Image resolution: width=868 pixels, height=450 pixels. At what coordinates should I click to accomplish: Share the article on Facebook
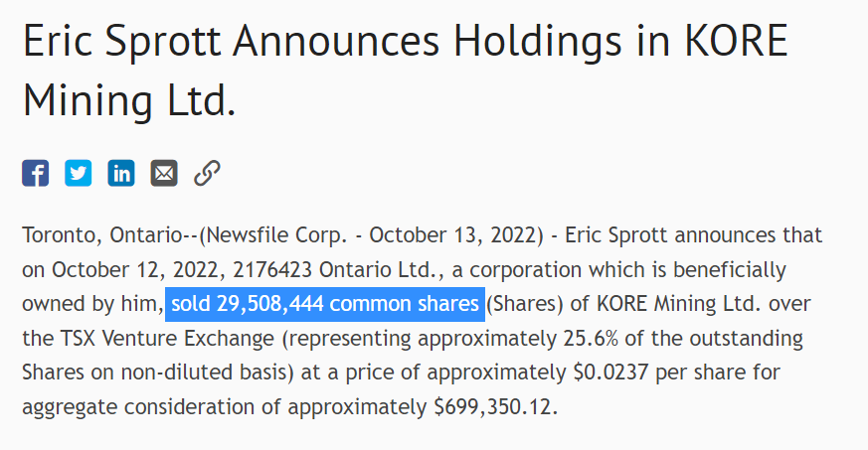coord(35,173)
